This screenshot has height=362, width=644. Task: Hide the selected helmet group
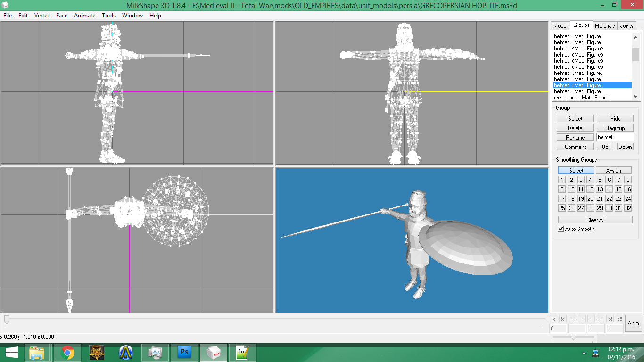pyautogui.click(x=615, y=119)
